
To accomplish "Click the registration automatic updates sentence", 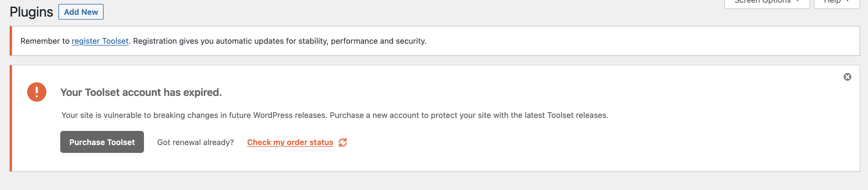I will [280, 41].
